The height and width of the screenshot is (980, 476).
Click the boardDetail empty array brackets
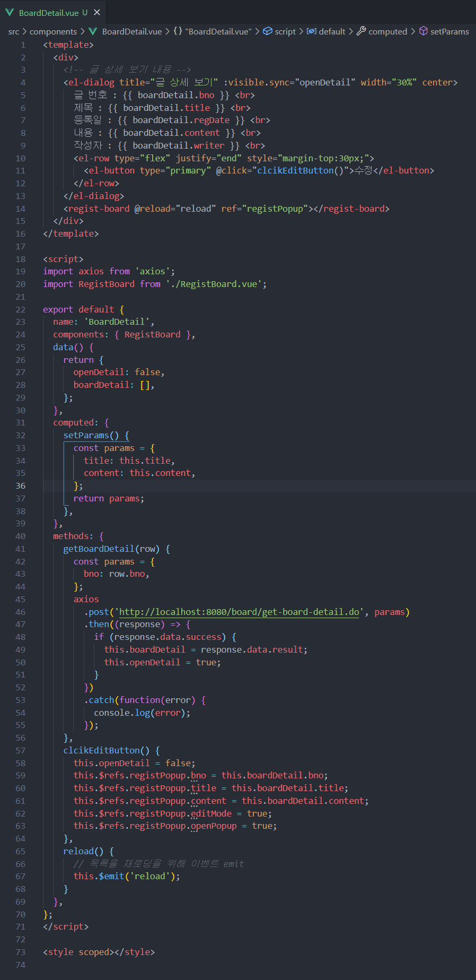click(x=145, y=385)
